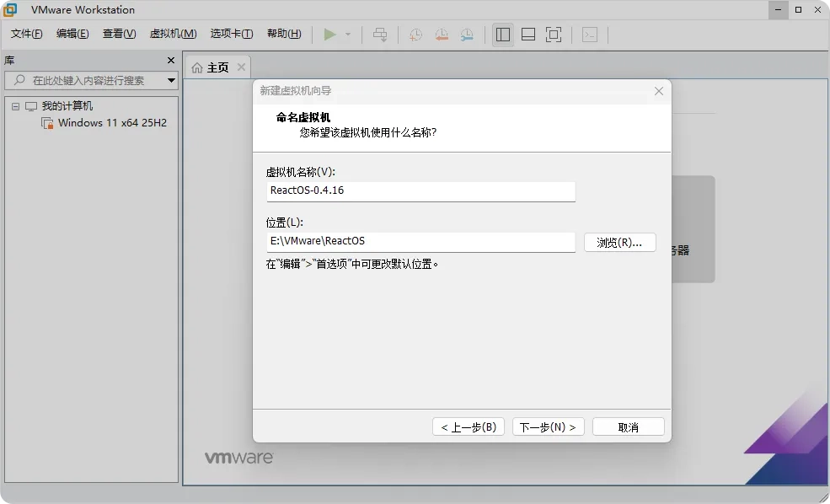Select 我的计算机 in the library tree
The width and height of the screenshot is (830, 504).
coord(67,106)
